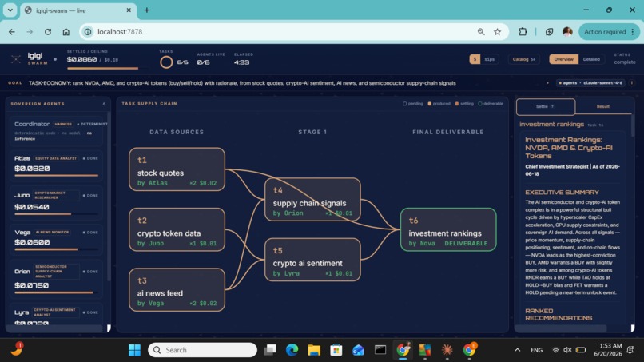Toggle the settling legend filter

(464, 104)
